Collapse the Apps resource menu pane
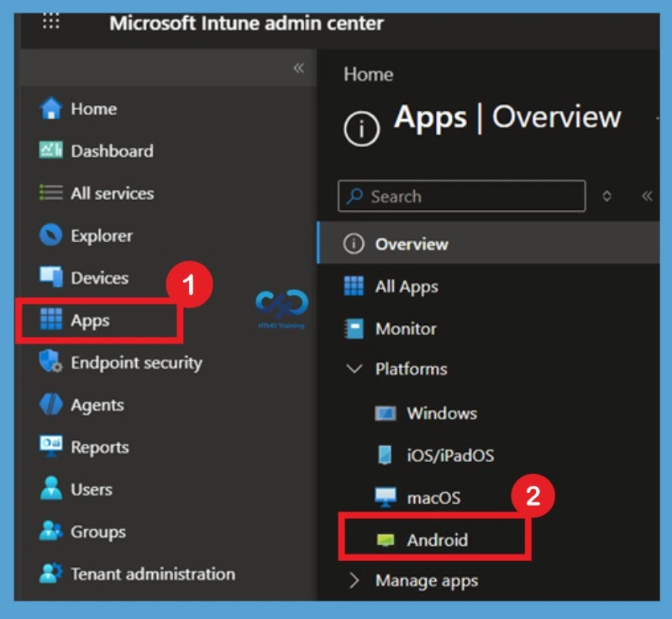Screen dimensions: 672x619 [x=647, y=197]
